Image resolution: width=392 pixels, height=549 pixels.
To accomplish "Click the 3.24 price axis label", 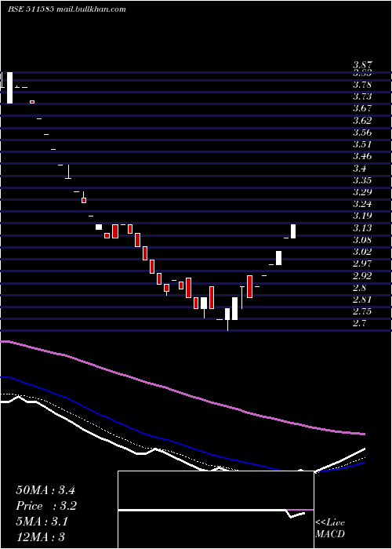I will pyautogui.click(x=362, y=204).
